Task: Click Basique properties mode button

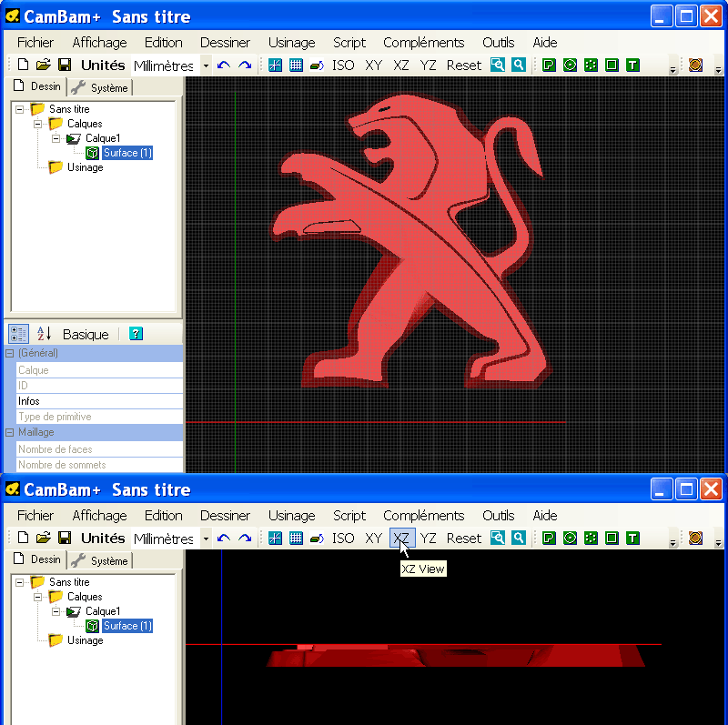Action: click(x=86, y=334)
